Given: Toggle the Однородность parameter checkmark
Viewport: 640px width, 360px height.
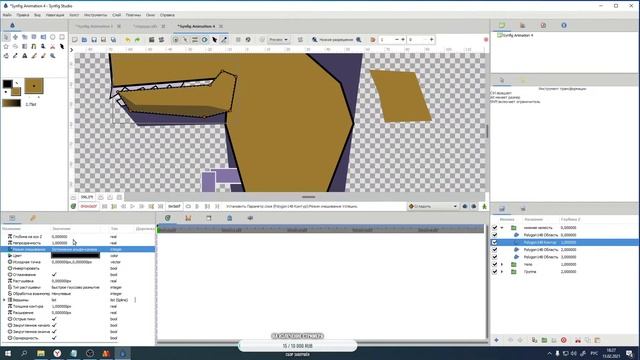Looking at the screenshot, I should tap(54, 338).
